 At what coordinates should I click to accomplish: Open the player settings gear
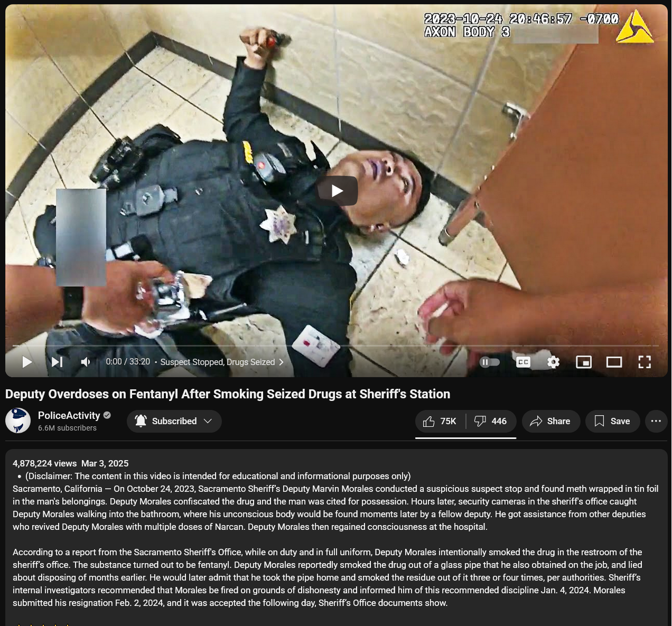(x=553, y=362)
